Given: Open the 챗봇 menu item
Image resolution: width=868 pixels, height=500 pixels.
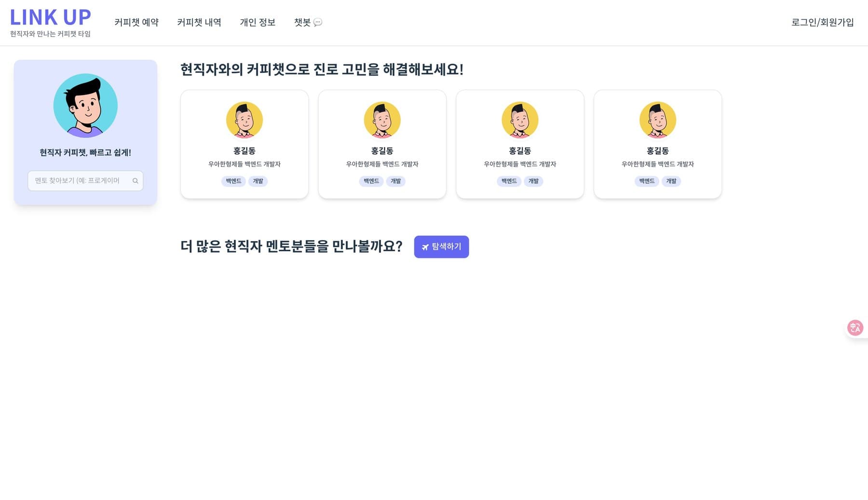Looking at the screenshot, I should pos(308,22).
